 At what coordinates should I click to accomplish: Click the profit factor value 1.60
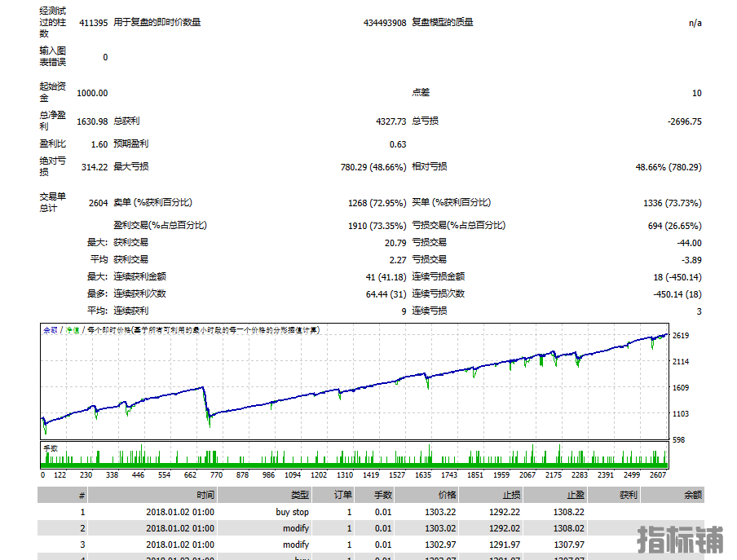click(x=99, y=144)
